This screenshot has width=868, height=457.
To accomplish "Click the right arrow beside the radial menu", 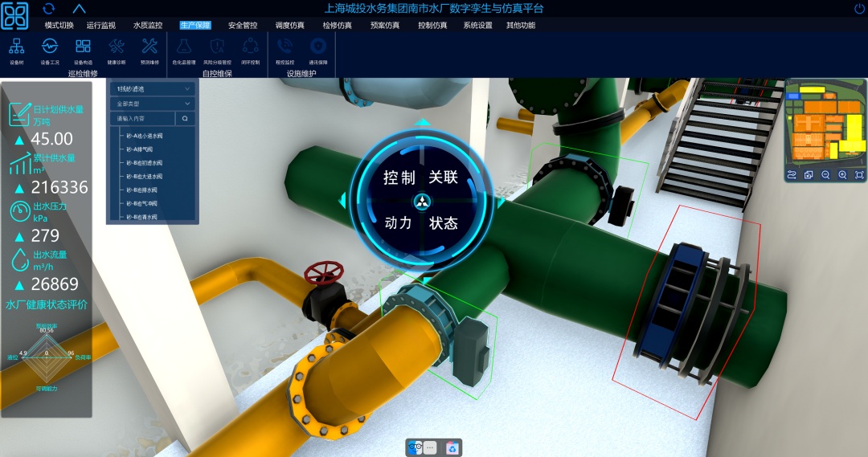I will [502, 202].
